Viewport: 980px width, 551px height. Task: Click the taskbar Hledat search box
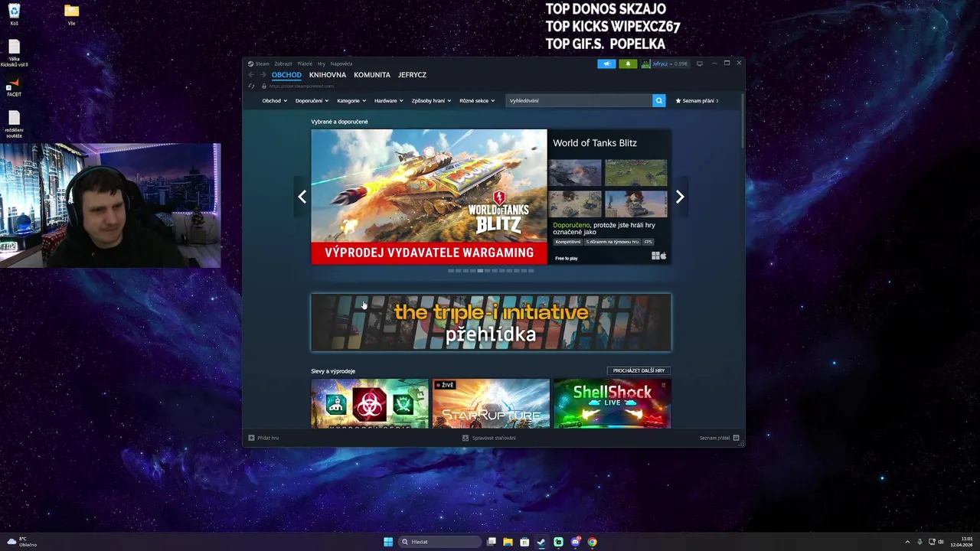[x=440, y=542]
